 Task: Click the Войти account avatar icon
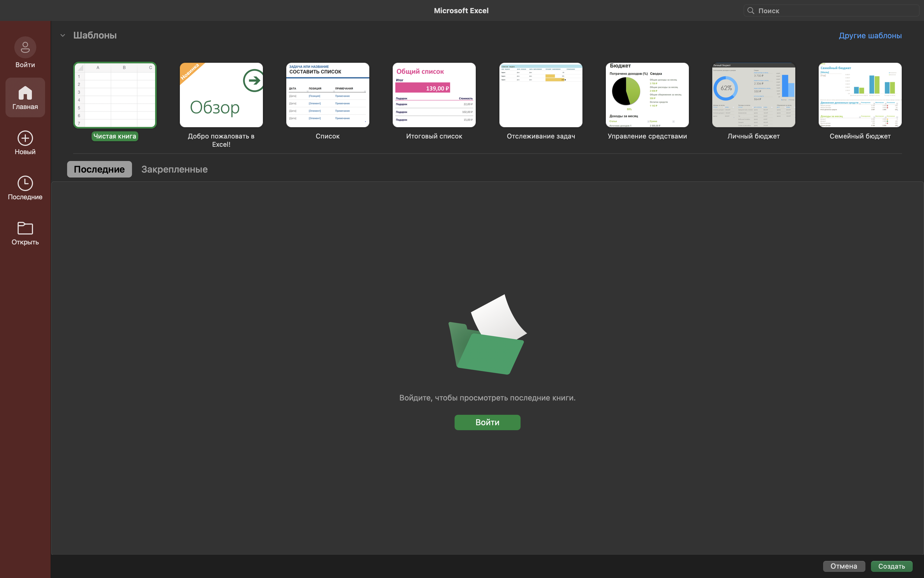coord(25,47)
